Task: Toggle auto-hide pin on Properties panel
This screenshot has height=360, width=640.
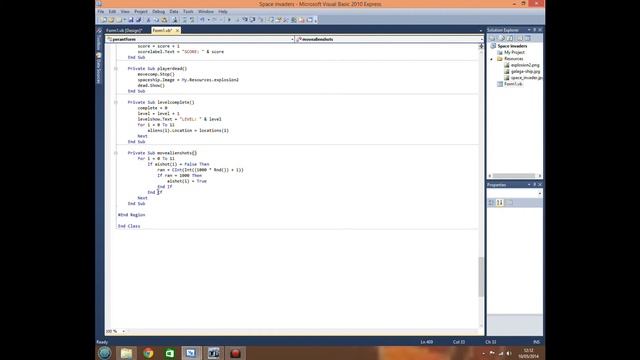Action: [534, 185]
